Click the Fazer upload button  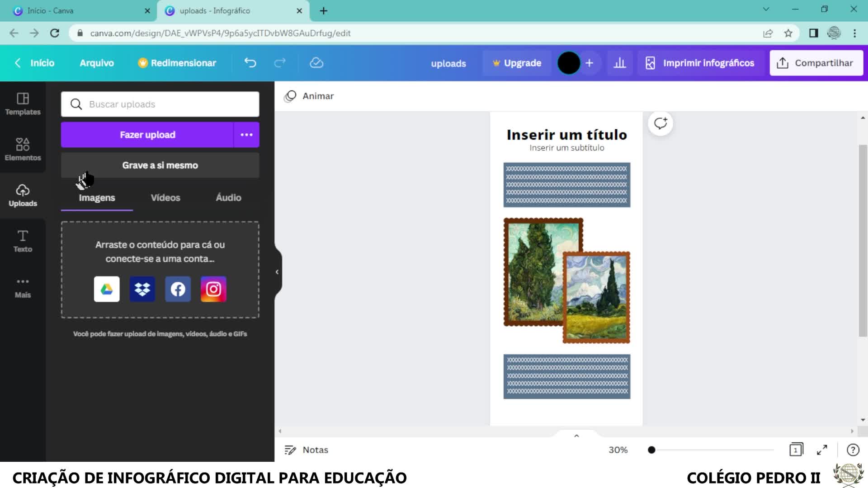tap(147, 135)
